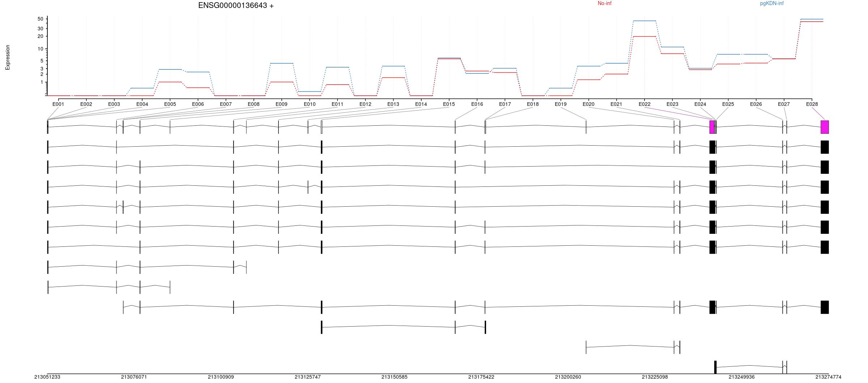
Task: Click exon label E012
Action: point(365,104)
